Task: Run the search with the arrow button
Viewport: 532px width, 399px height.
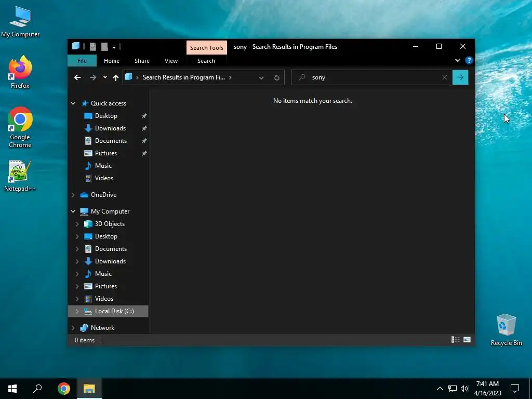Action: tap(460, 77)
